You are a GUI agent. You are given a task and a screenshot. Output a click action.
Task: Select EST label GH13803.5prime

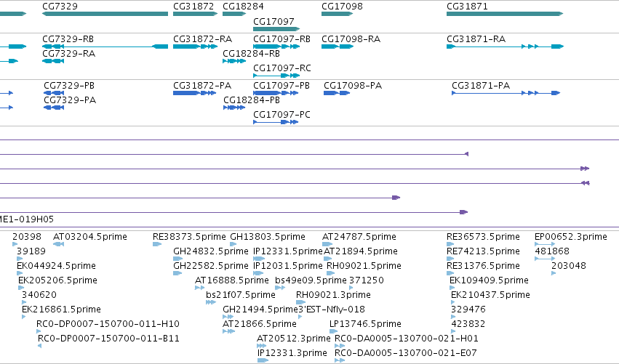268,237
